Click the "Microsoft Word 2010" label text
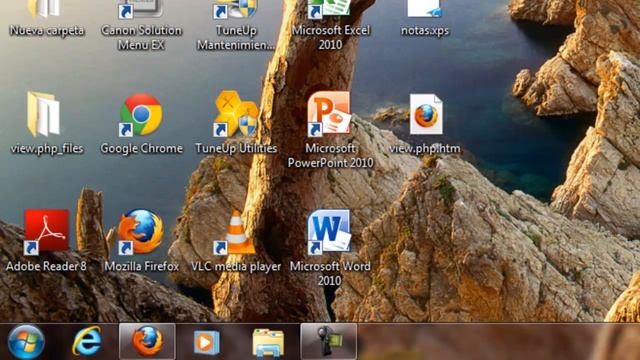The width and height of the screenshot is (640, 360). click(x=330, y=273)
